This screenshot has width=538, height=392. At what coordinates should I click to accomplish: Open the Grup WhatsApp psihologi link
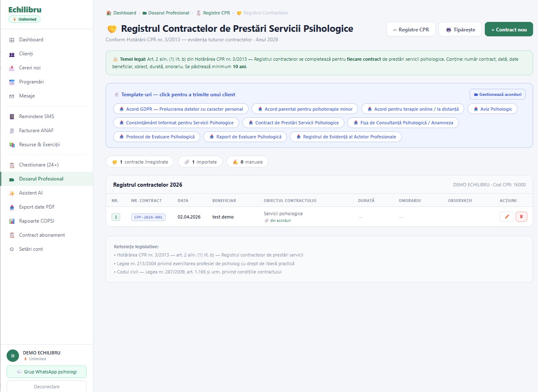47,371
